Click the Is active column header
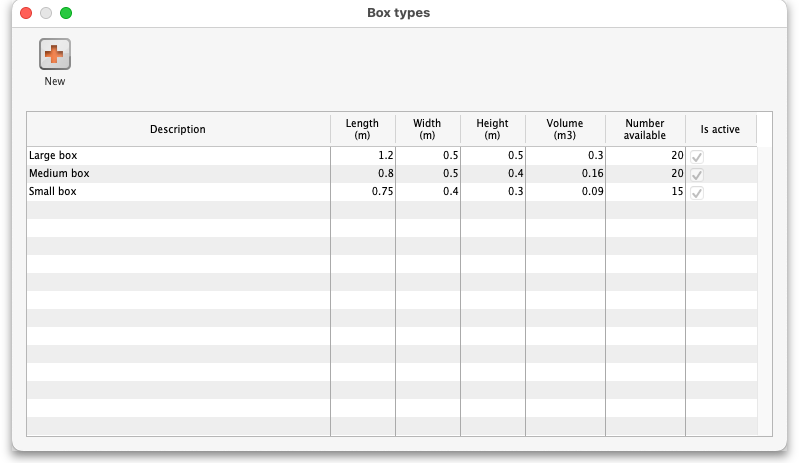 pos(720,130)
